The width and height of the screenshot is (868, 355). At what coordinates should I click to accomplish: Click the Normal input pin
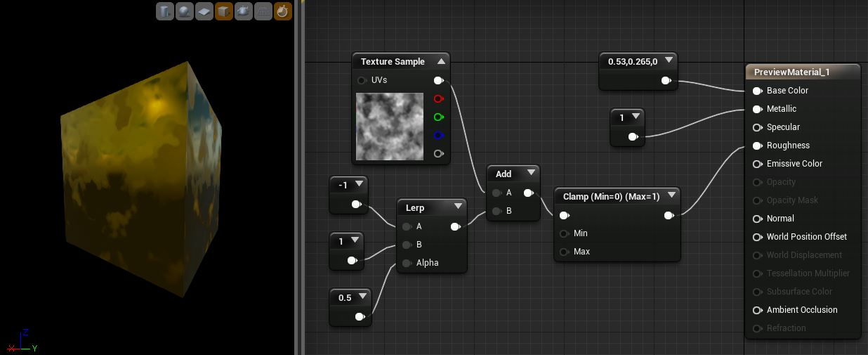[x=758, y=219]
